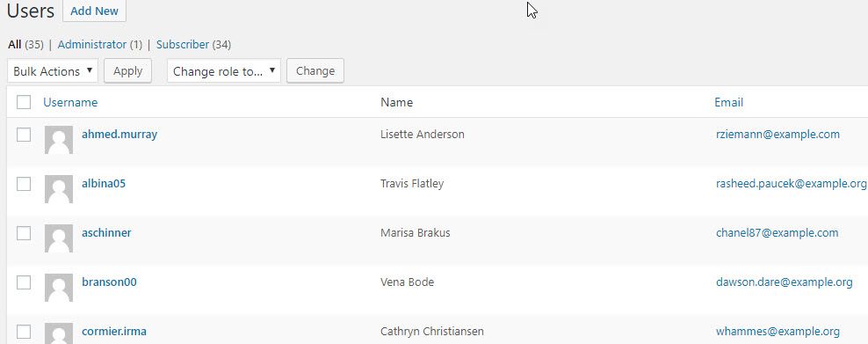Expand the Change role to… dropdown
This screenshot has width=868, height=344.
pos(224,71)
